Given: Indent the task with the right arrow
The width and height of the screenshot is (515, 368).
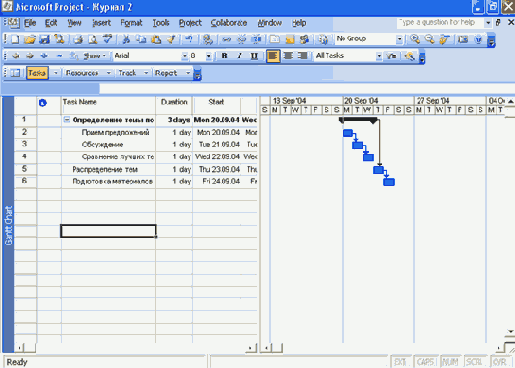Looking at the screenshot, I should (x=30, y=56).
